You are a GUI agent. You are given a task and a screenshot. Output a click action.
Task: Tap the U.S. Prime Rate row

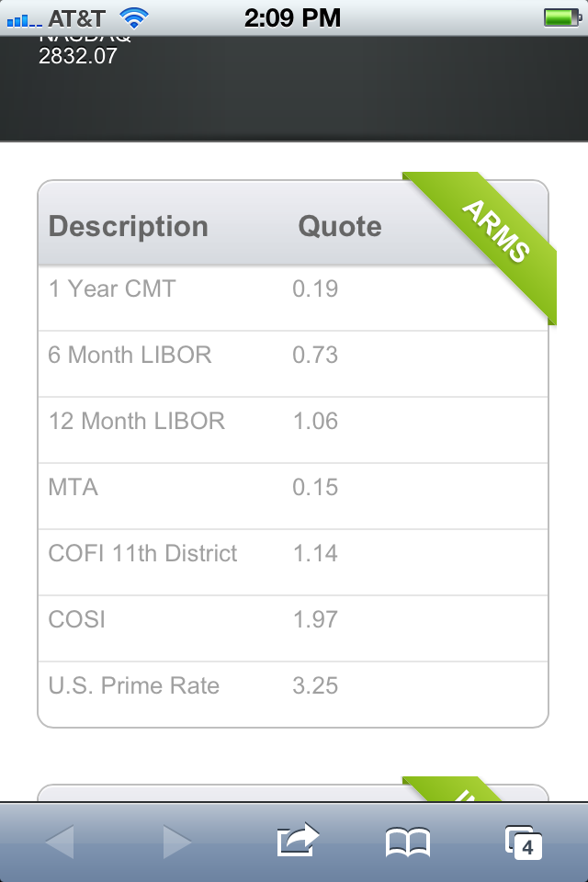292,695
